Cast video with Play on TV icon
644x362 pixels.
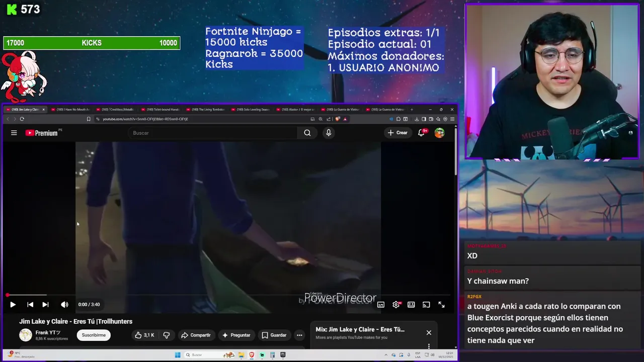pos(426,305)
